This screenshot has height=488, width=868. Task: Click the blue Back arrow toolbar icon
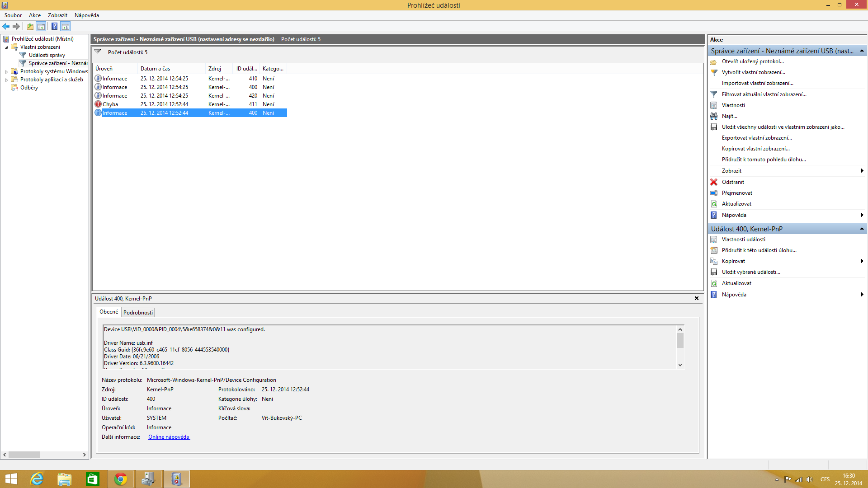click(x=6, y=27)
